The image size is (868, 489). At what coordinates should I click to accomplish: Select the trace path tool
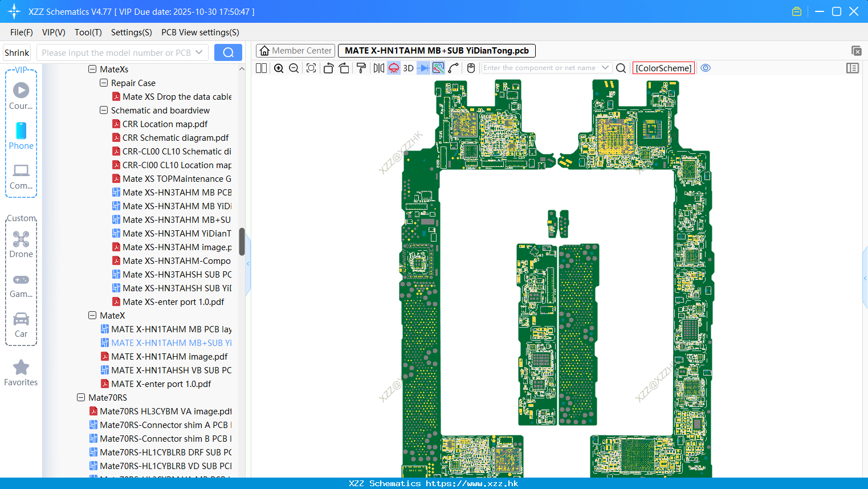(454, 68)
